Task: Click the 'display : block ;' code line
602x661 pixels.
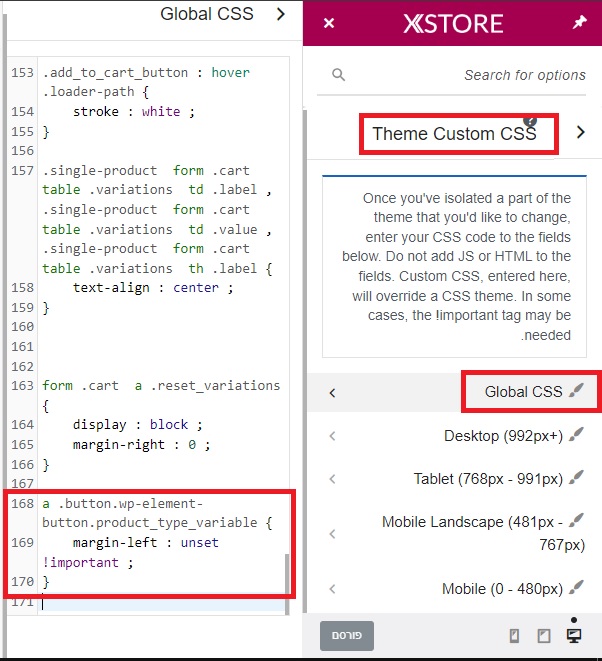Action: (x=137, y=425)
